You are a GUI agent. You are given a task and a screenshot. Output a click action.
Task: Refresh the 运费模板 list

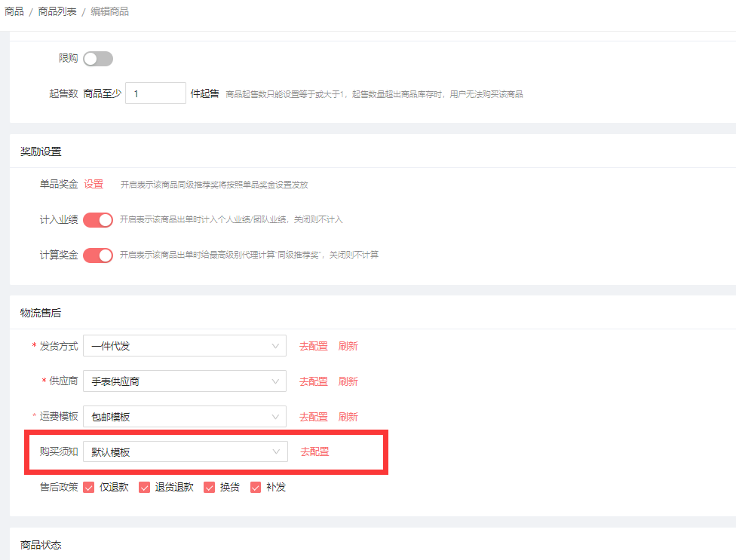(x=348, y=417)
